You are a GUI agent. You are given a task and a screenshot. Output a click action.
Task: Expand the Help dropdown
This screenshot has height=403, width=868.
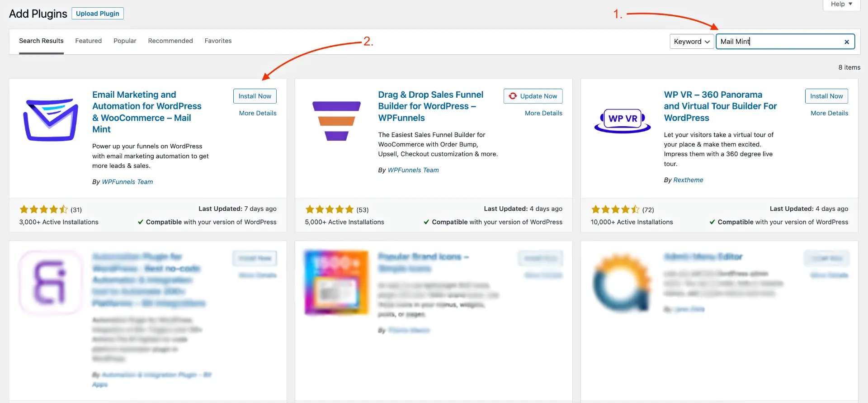click(841, 4)
